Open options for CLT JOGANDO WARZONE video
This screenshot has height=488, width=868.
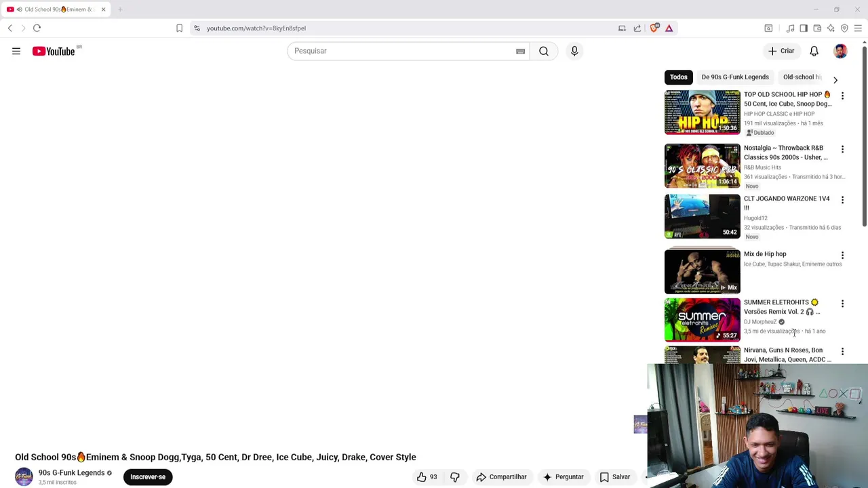click(x=842, y=200)
